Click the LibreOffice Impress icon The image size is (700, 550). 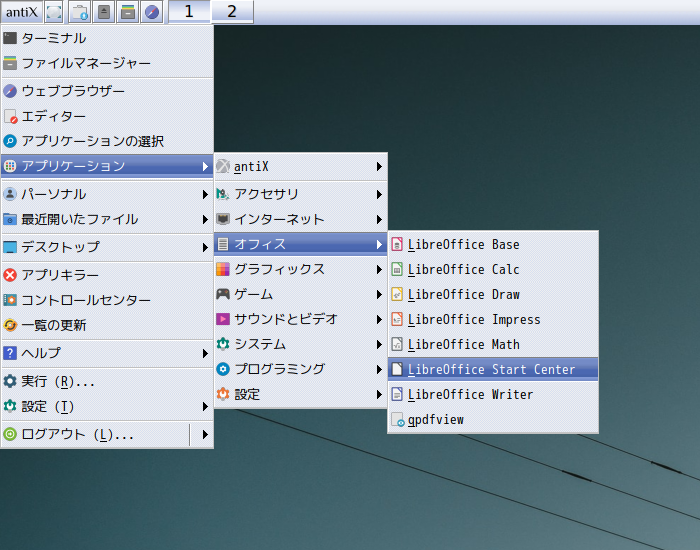click(397, 319)
